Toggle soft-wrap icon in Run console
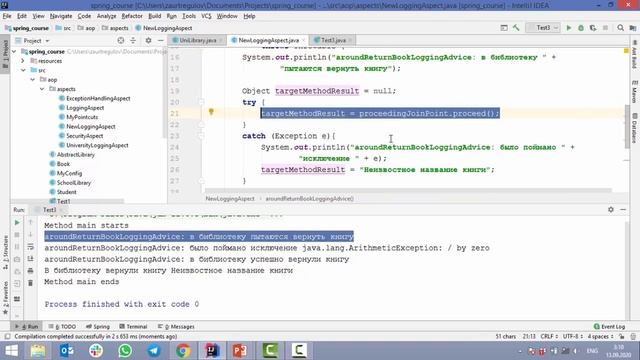Viewport: 640px width, 360px height. (31, 247)
